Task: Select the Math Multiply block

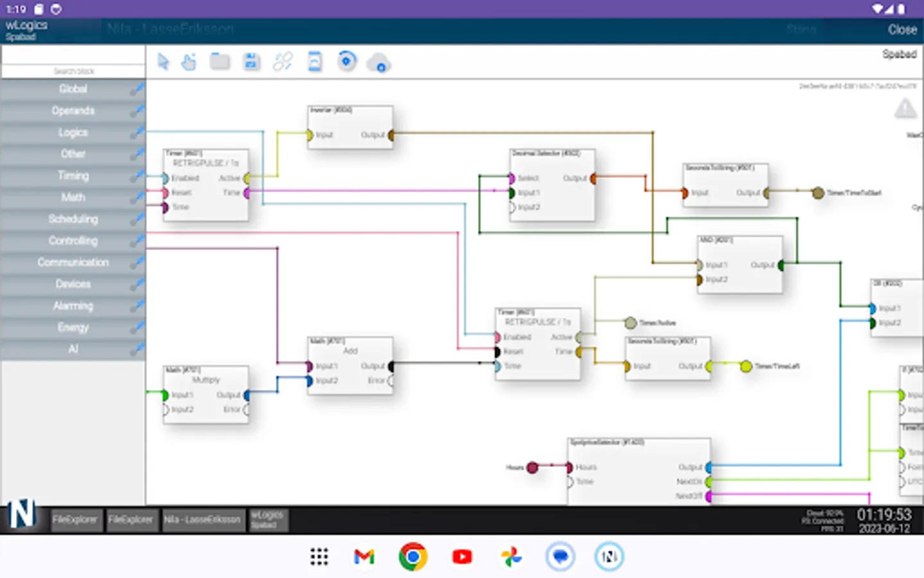Action: coord(206,394)
